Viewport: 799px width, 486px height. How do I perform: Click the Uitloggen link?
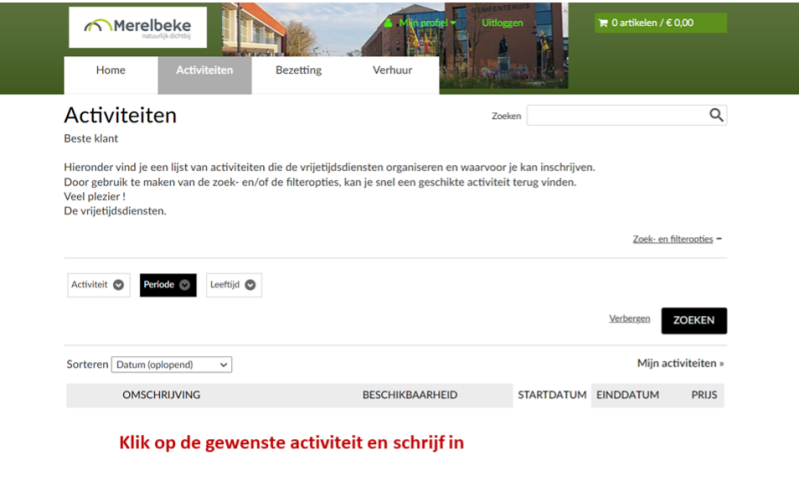[x=502, y=23]
